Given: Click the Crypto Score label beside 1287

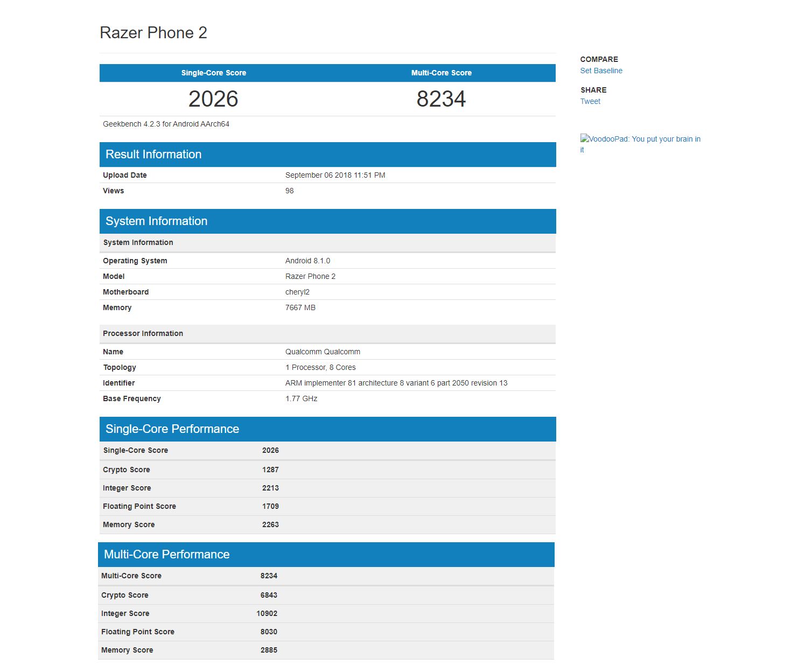Looking at the screenshot, I should click(127, 470).
